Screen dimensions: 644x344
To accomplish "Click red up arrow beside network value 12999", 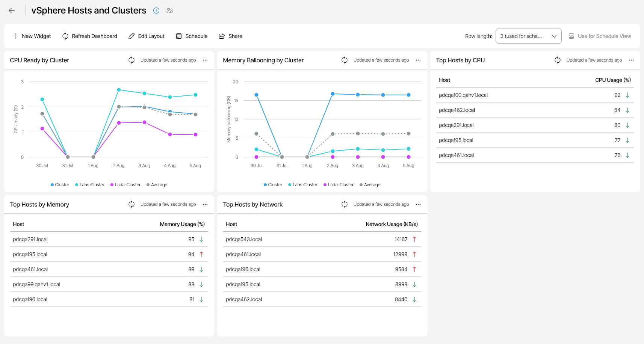I will (x=414, y=254).
